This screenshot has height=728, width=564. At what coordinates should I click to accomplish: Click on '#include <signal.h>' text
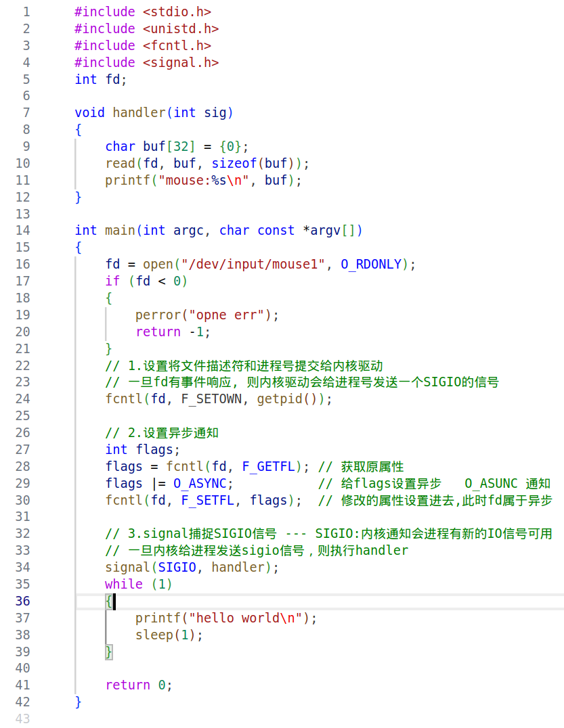pyautogui.click(x=146, y=62)
